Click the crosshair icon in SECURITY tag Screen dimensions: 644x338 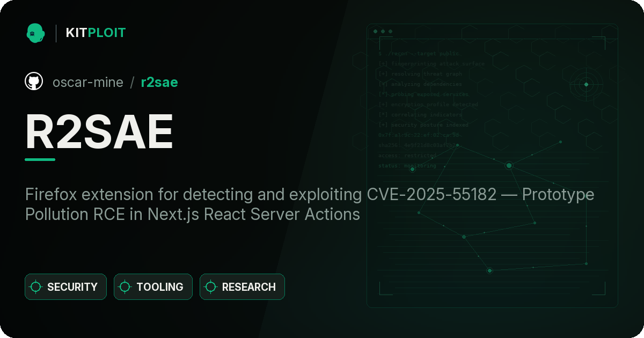36,287
